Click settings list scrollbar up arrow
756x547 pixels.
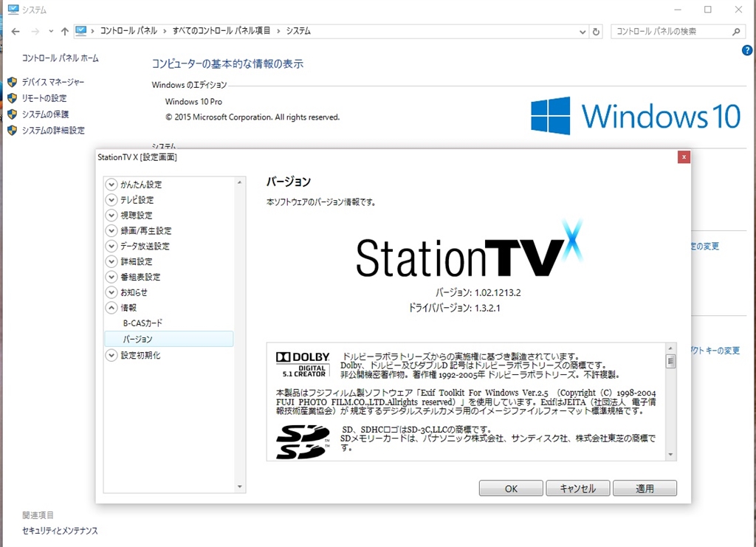coord(240,182)
